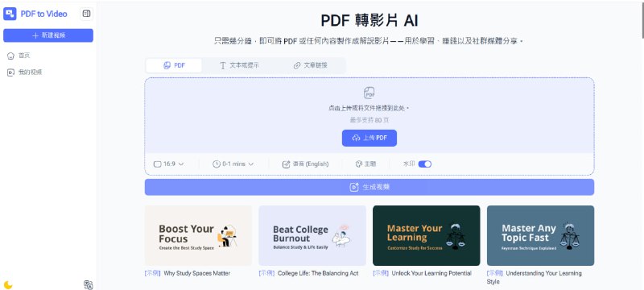This screenshot has width=644, height=290.
Task: Open the Beat College Burnout example thumbnail
Action: [312, 235]
